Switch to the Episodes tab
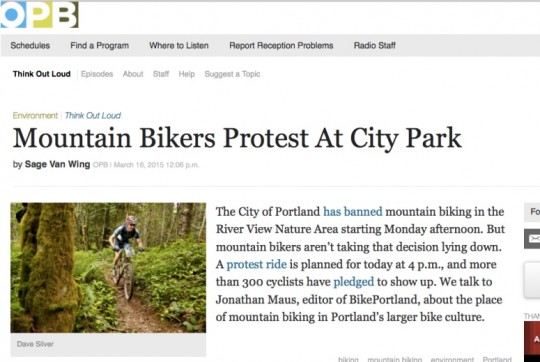Viewport: 540px width, 362px height. pyautogui.click(x=97, y=74)
